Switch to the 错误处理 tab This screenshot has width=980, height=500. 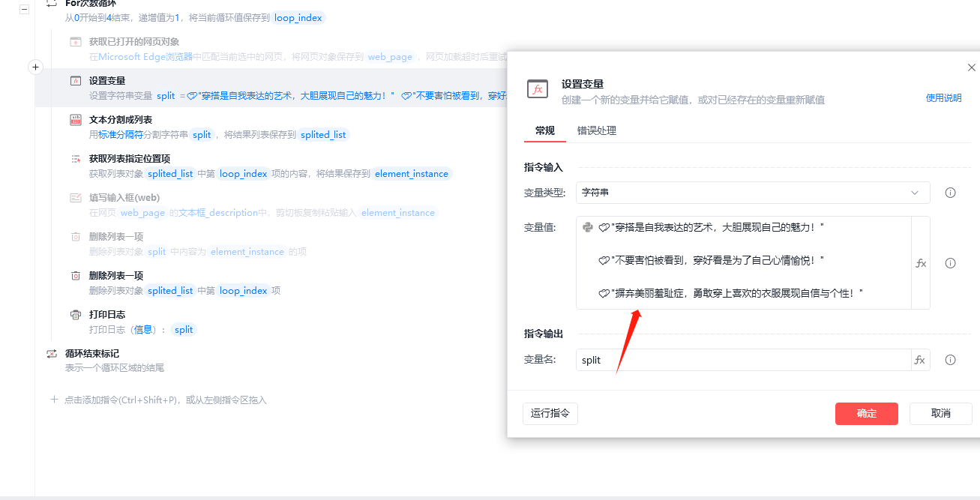pos(596,130)
